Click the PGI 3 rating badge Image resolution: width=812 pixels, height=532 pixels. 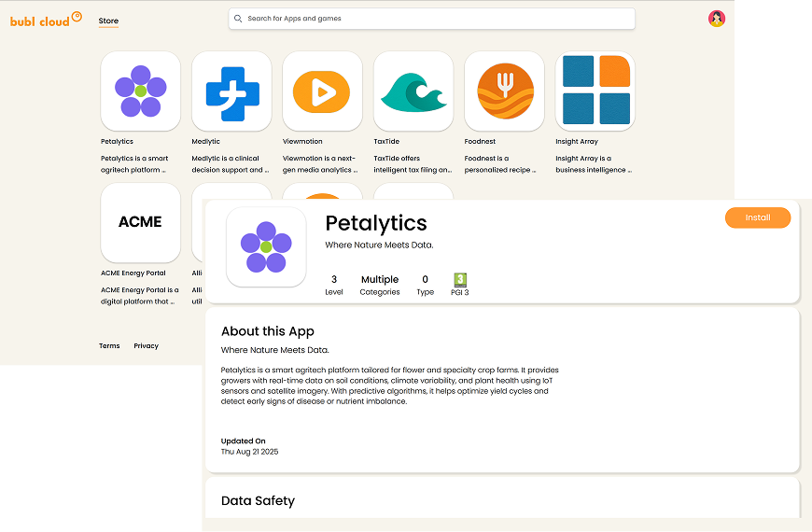[460, 280]
